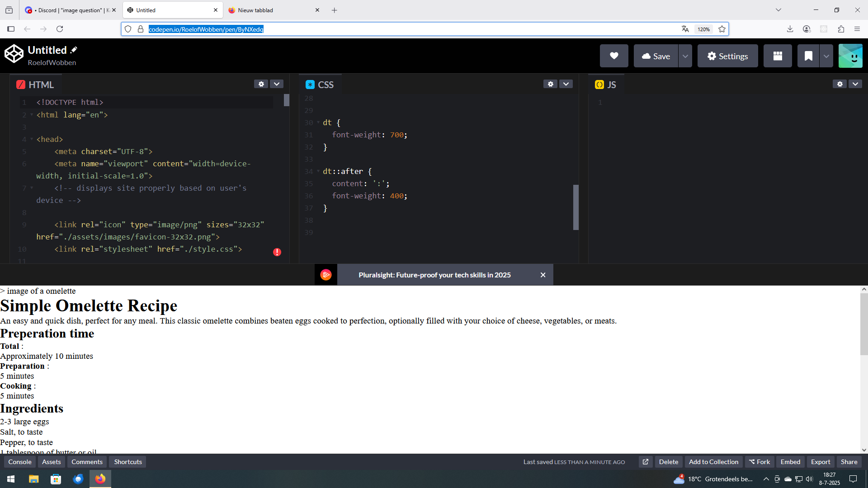Open RoelofWobben profile link
This screenshot has width=868, height=488.
(52, 63)
